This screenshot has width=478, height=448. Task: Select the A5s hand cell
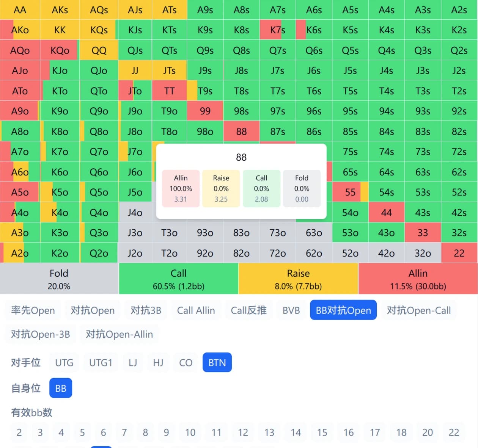tap(350, 10)
